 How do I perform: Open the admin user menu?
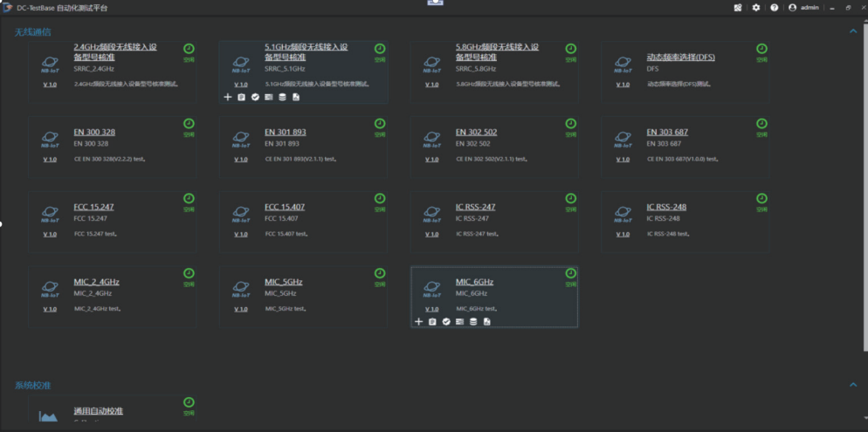(x=803, y=8)
